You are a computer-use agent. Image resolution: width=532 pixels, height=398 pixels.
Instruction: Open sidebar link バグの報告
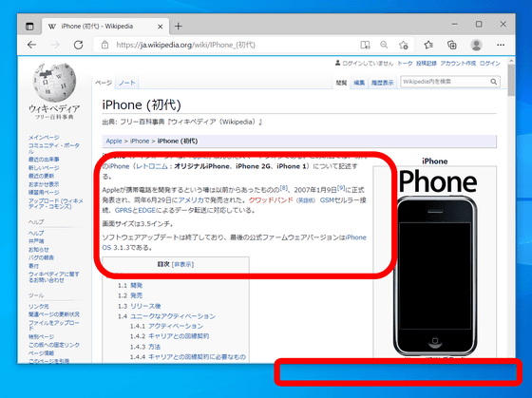pyautogui.click(x=41, y=257)
